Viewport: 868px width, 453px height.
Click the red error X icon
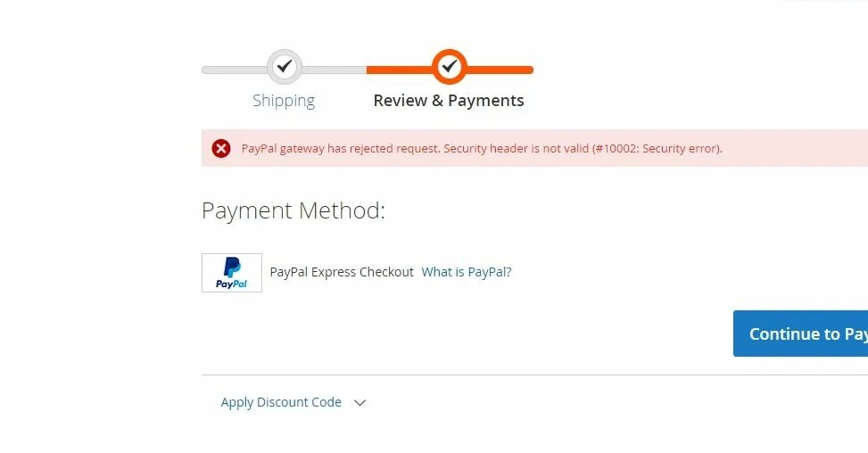point(221,148)
